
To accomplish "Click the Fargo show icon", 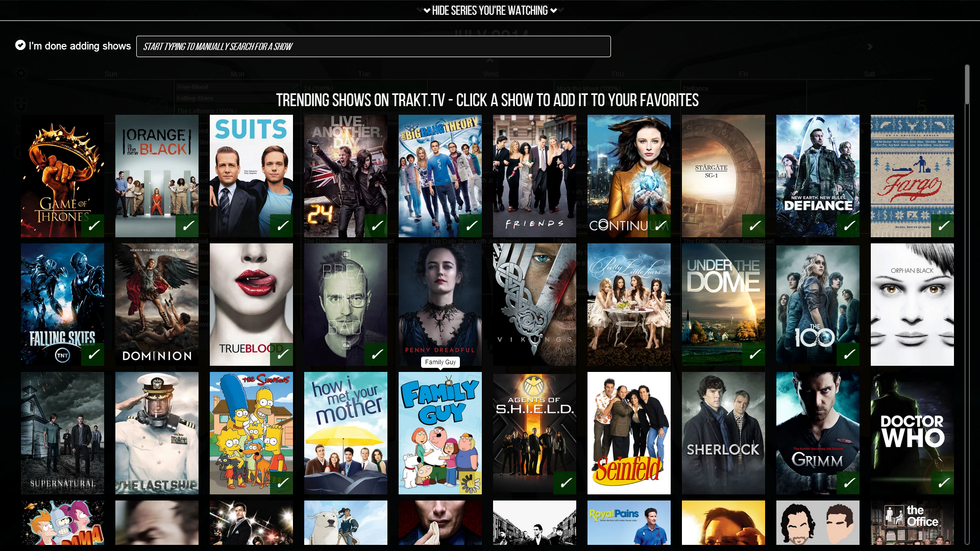I will 912,176.
